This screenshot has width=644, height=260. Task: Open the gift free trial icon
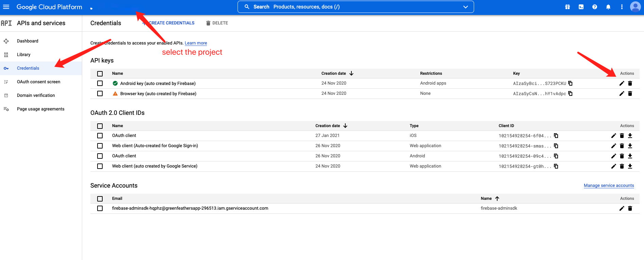pyautogui.click(x=568, y=7)
